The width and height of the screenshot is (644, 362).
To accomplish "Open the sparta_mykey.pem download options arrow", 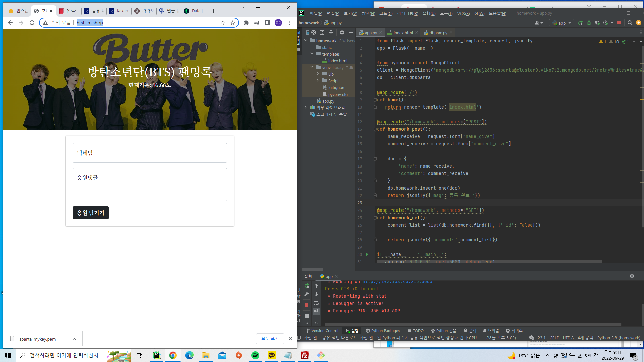I will 74,339.
